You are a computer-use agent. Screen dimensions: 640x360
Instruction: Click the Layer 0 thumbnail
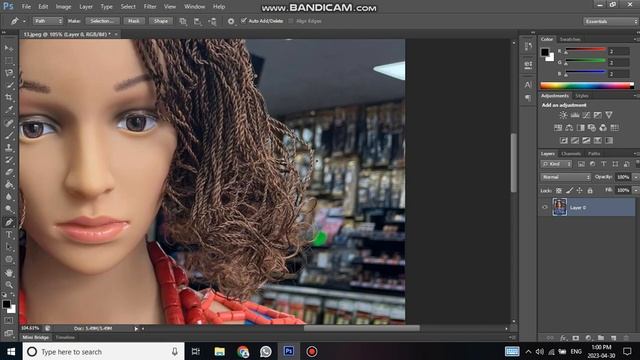559,207
